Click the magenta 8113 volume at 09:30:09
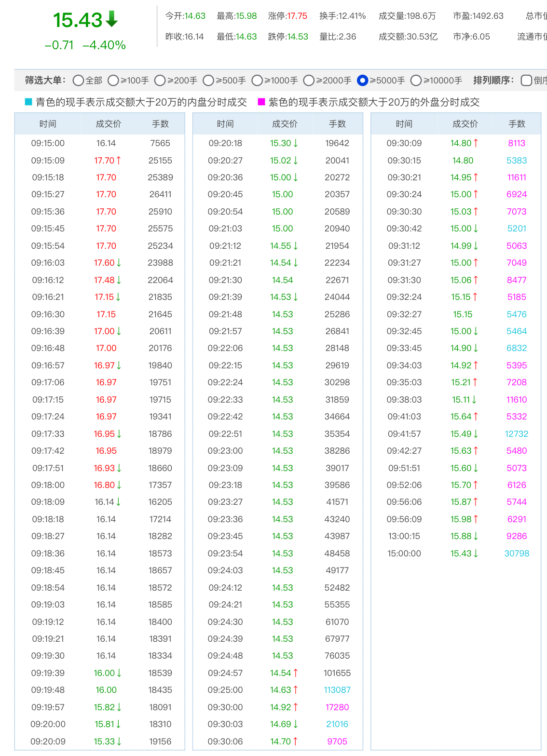Image resolution: width=547 pixels, height=756 pixels. coord(517,143)
